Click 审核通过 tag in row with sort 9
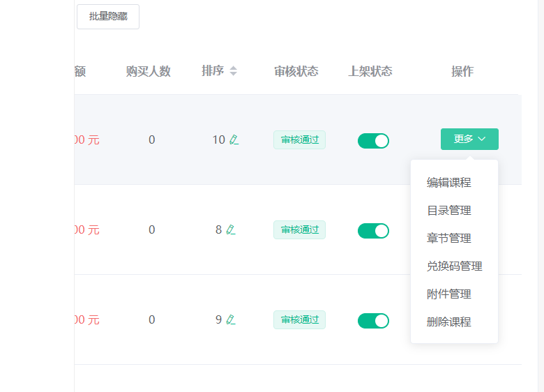The image size is (544, 392). point(299,319)
